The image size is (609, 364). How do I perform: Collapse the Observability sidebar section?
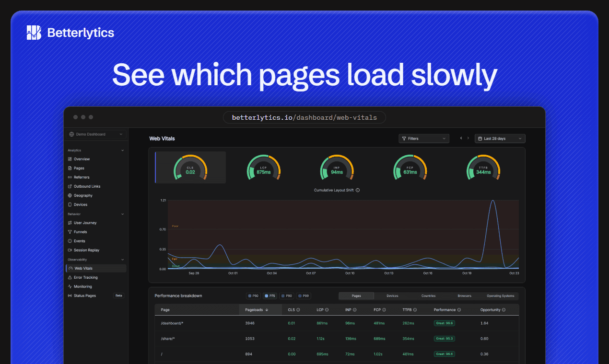122,260
